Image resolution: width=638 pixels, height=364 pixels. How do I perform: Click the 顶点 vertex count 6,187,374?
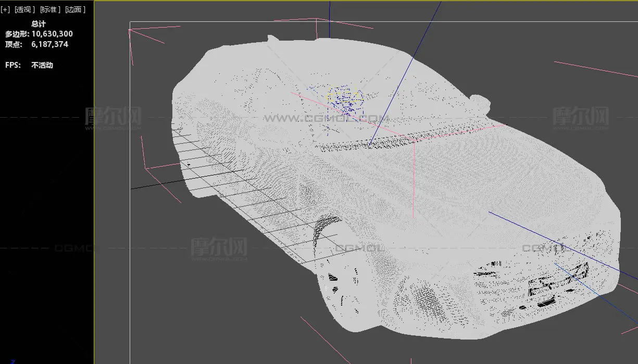[49, 44]
